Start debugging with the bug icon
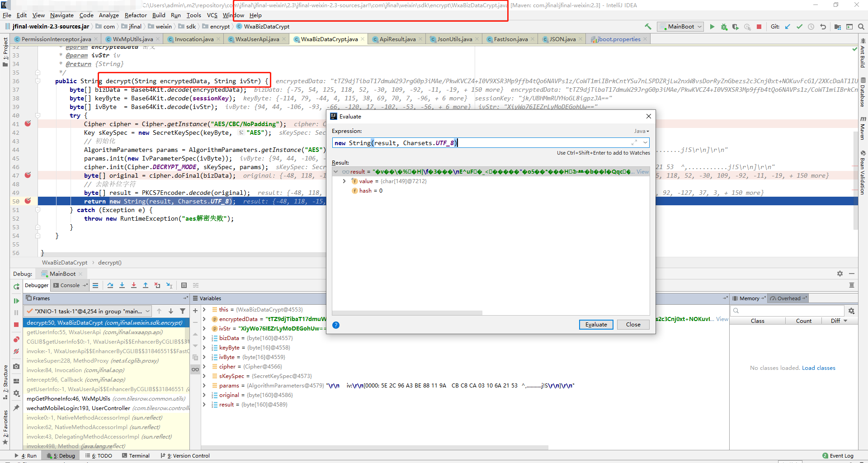The image size is (868, 463). pos(724,27)
